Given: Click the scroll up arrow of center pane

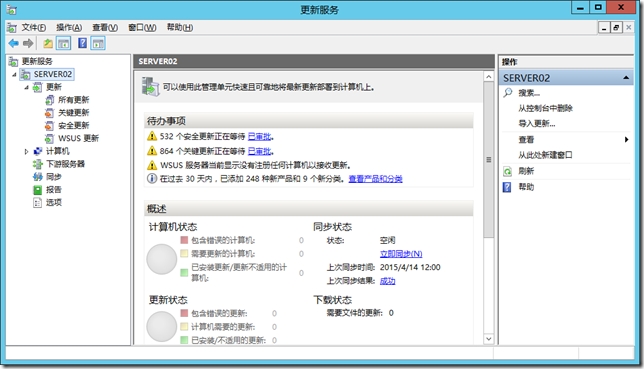Looking at the screenshot, I should (x=488, y=77).
